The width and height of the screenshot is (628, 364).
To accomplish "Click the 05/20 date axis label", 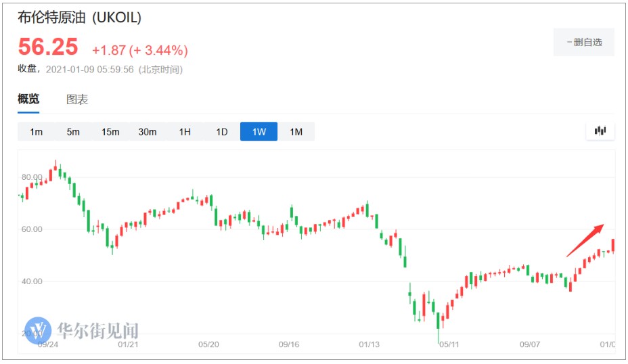I will click(208, 344).
